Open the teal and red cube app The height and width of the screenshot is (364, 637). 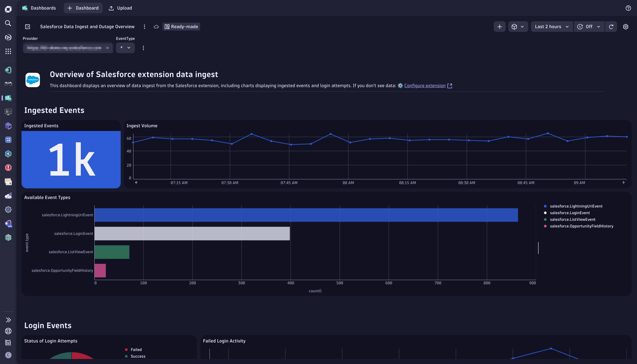pos(8,238)
